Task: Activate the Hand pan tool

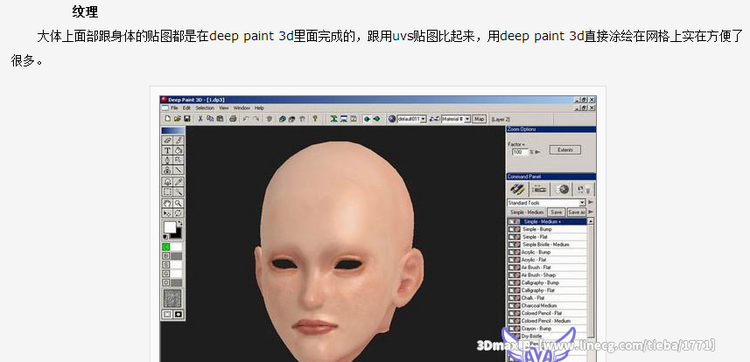Action: click(167, 203)
